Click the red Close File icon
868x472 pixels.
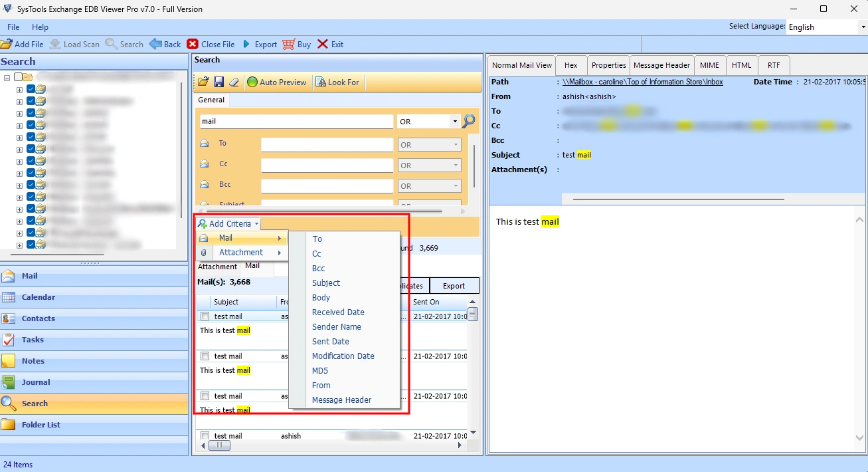(x=193, y=45)
